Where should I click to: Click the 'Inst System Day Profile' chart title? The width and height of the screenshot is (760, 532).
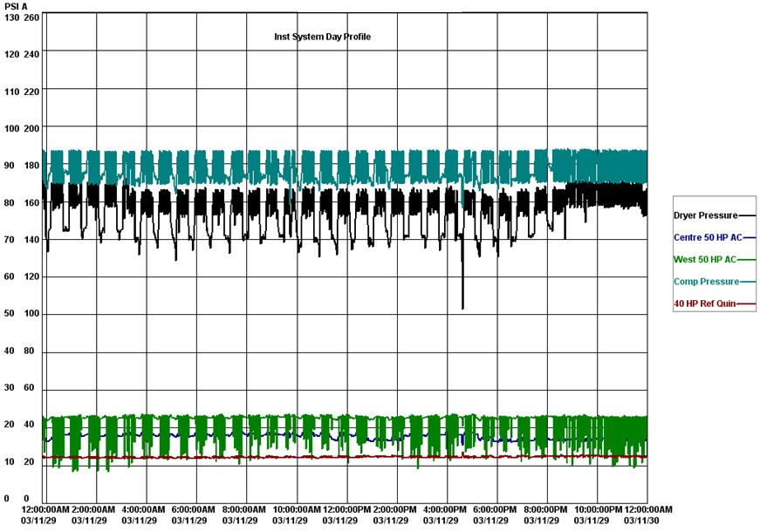click(x=322, y=37)
